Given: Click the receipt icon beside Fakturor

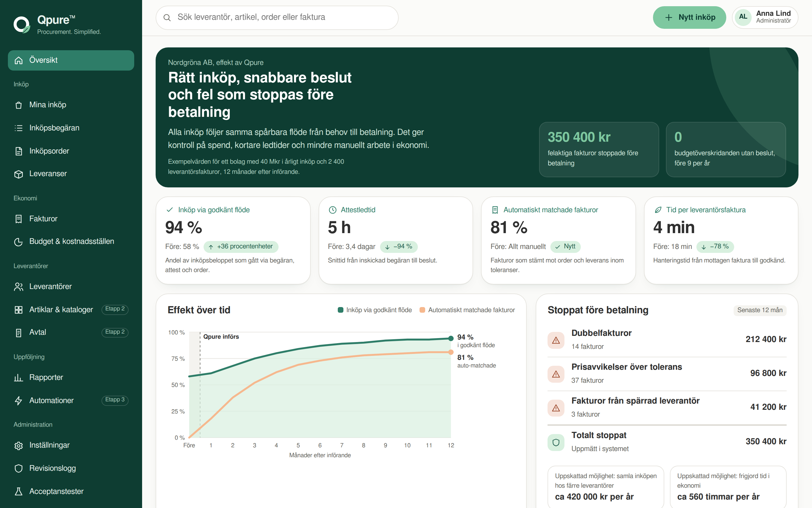Looking at the screenshot, I should [19, 219].
